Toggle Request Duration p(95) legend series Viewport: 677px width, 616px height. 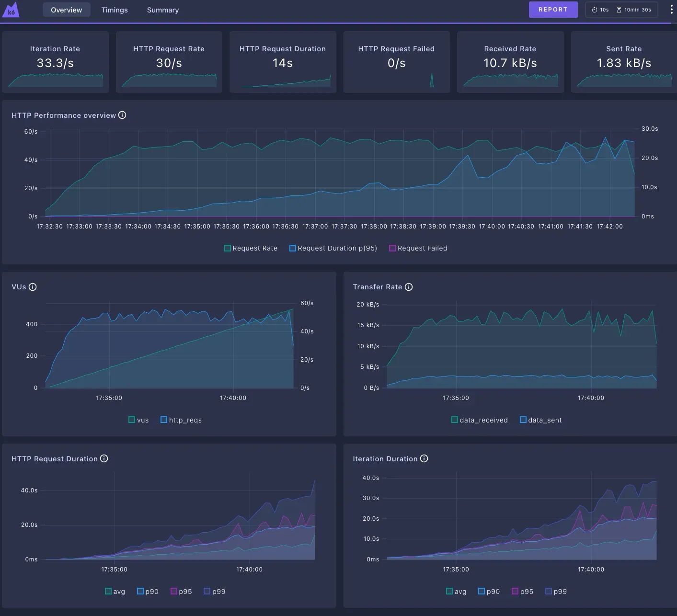(333, 248)
